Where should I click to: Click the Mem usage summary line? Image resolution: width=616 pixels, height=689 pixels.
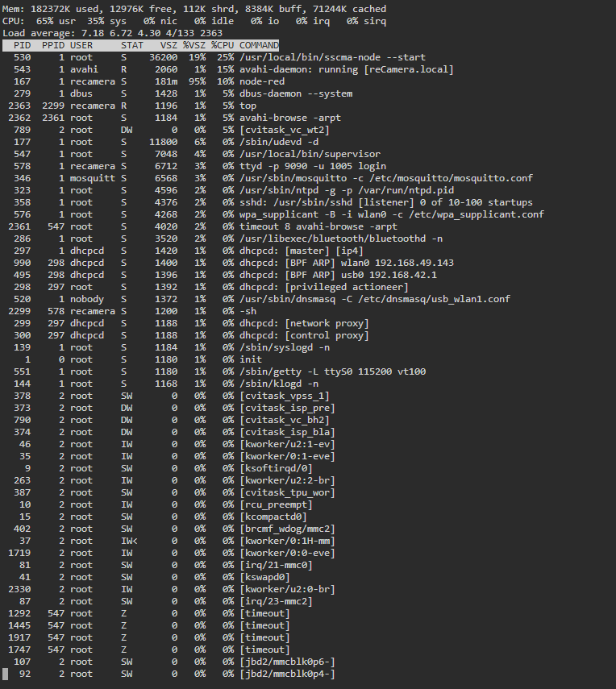(x=194, y=9)
